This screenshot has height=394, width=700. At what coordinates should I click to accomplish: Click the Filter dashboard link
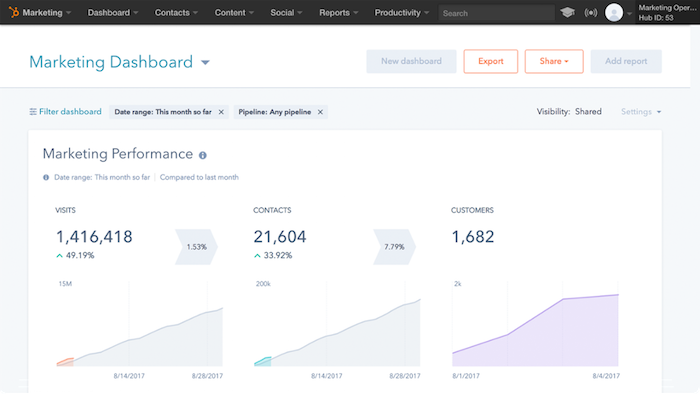tap(70, 112)
